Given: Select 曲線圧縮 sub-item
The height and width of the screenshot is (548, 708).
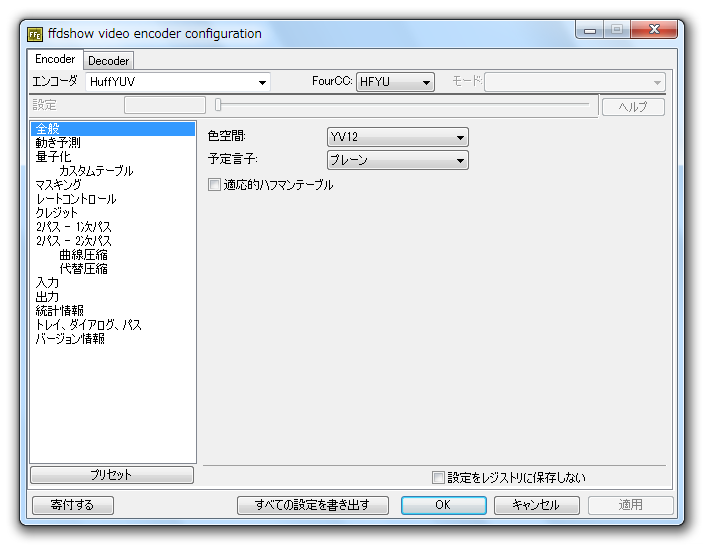Looking at the screenshot, I should pos(84,255).
